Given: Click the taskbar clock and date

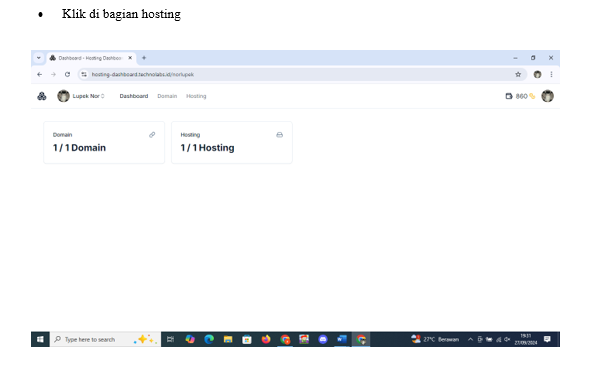Looking at the screenshot, I should [526, 339].
